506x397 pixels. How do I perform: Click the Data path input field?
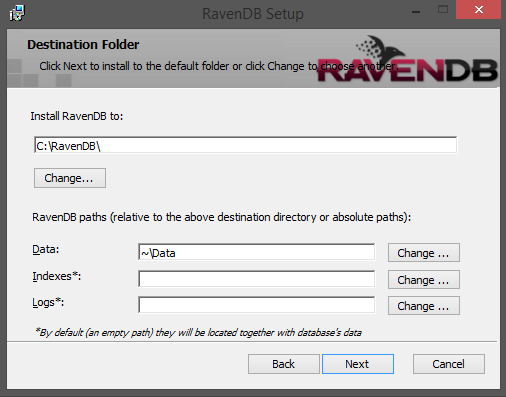click(257, 252)
